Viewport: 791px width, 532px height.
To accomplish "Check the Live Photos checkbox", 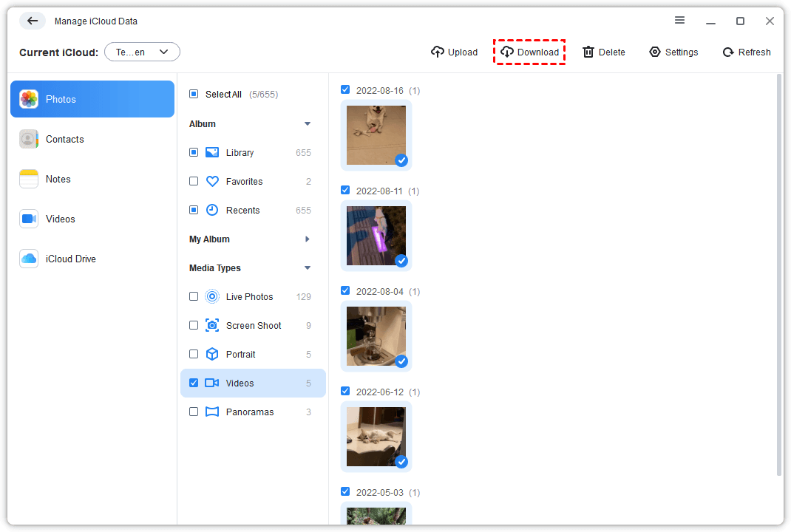I will click(194, 296).
